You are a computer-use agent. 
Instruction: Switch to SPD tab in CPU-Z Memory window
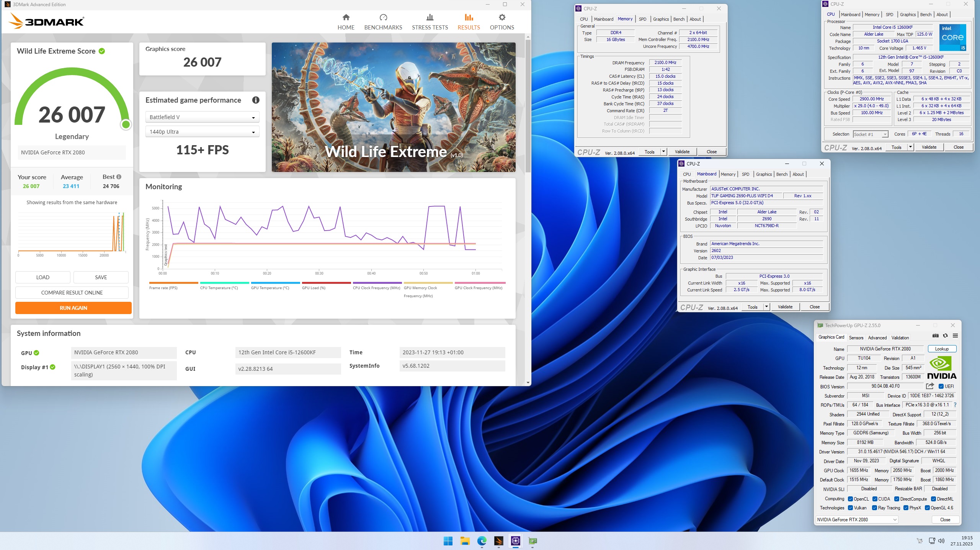(x=642, y=19)
